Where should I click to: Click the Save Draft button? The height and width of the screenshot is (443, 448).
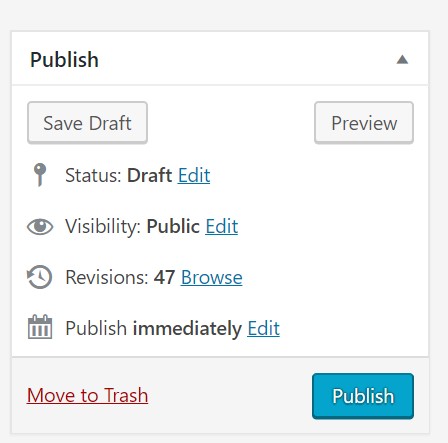[87, 123]
